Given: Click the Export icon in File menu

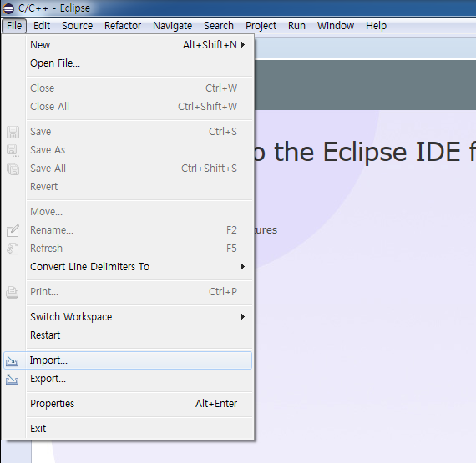Looking at the screenshot, I should (x=13, y=380).
